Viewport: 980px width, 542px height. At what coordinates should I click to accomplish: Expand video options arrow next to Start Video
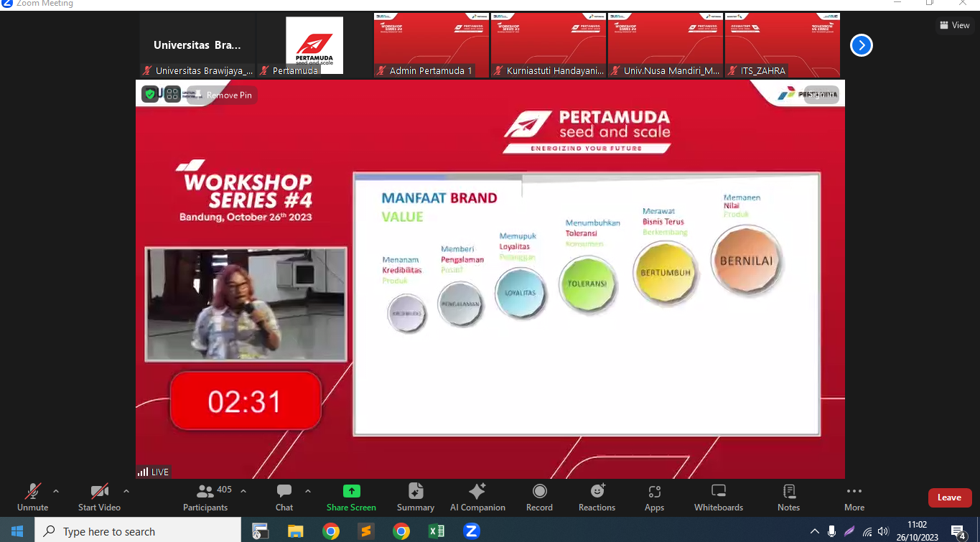pos(126,491)
